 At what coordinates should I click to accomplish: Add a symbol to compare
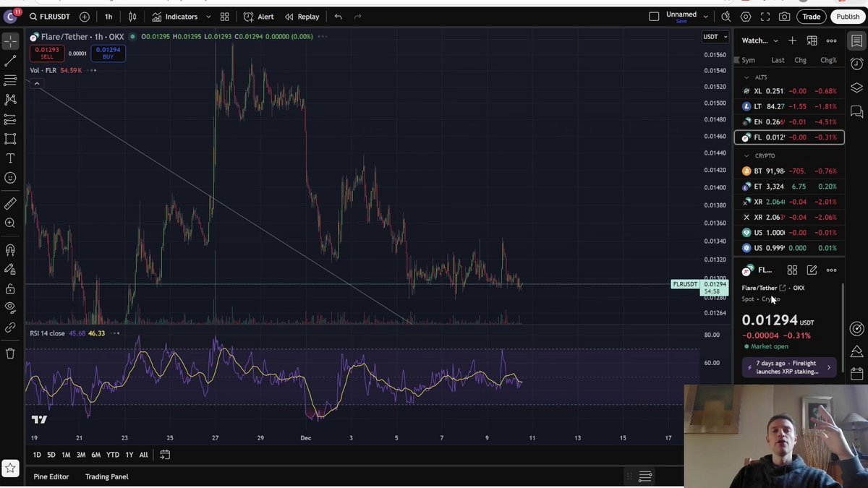(85, 17)
